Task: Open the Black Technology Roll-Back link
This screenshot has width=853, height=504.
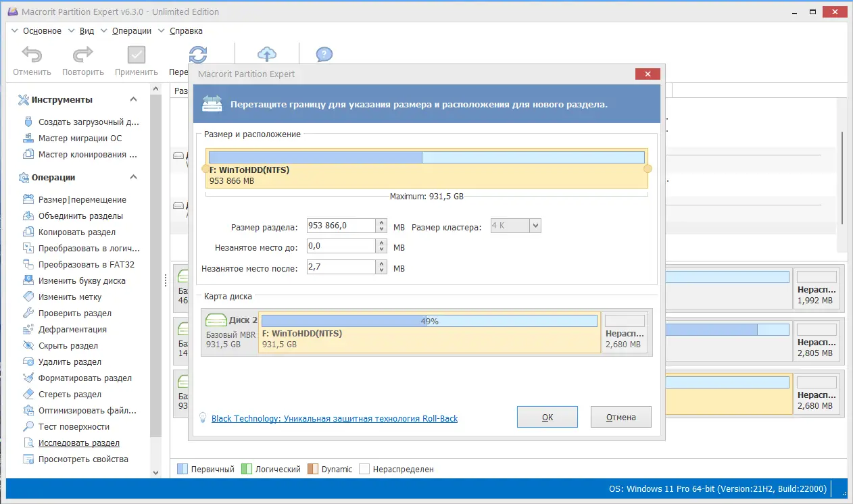Action: click(x=335, y=419)
